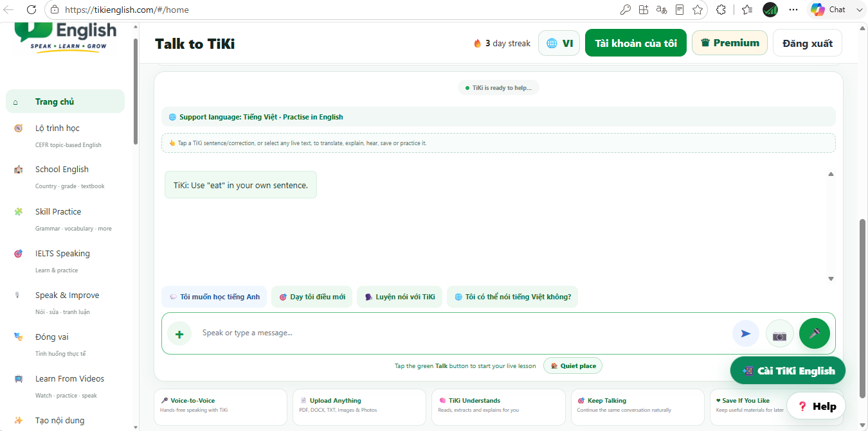Open the Help button
Image resolution: width=868 pixels, height=431 pixels.
[816, 406]
